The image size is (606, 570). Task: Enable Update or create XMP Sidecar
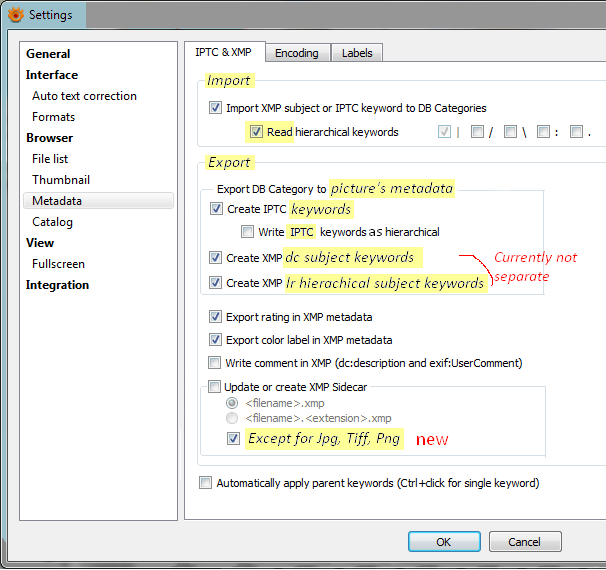tap(214, 386)
